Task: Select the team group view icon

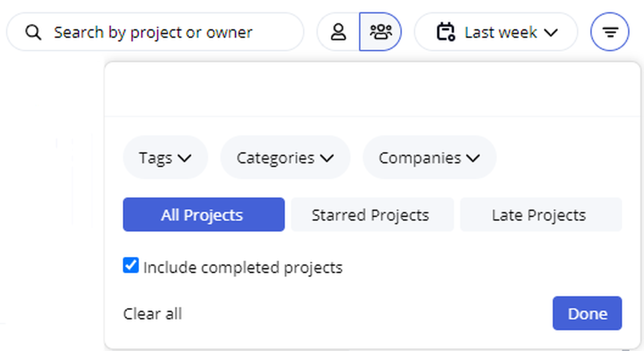Action: (x=380, y=32)
